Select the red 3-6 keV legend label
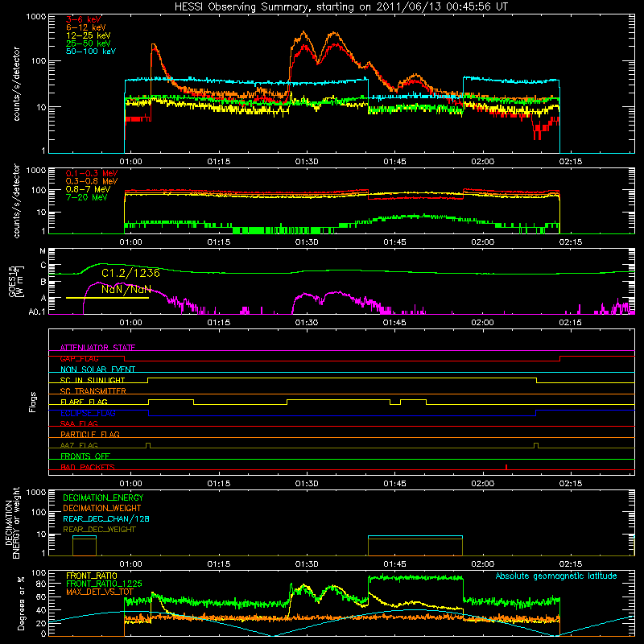This screenshot has width=644, height=644. point(84,19)
